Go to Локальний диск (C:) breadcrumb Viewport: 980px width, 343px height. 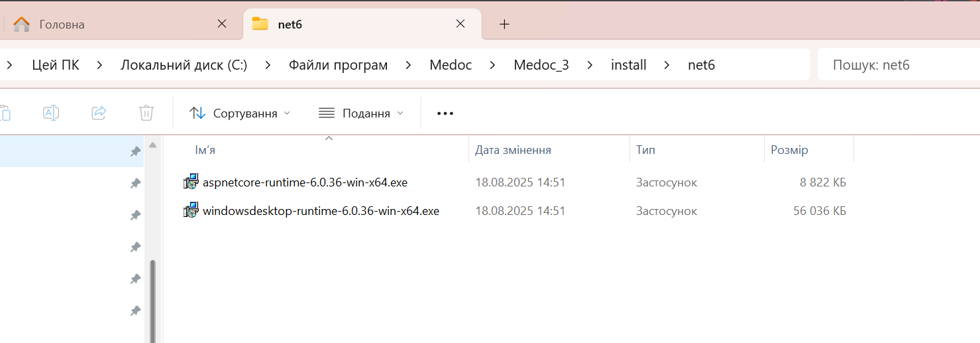[184, 65]
